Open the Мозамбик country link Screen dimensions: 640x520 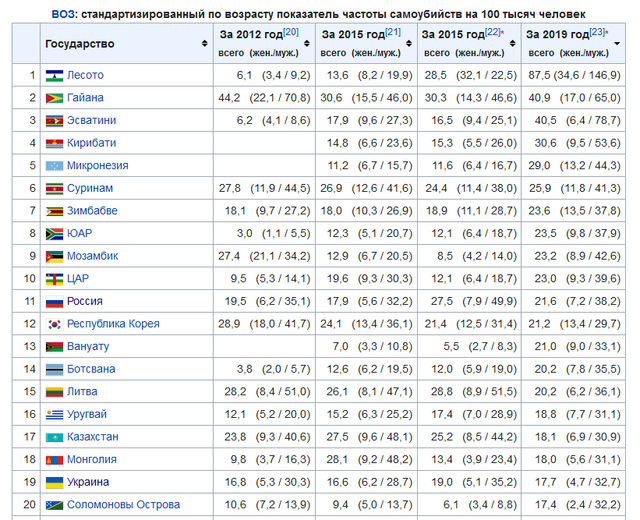coord(93,256)
